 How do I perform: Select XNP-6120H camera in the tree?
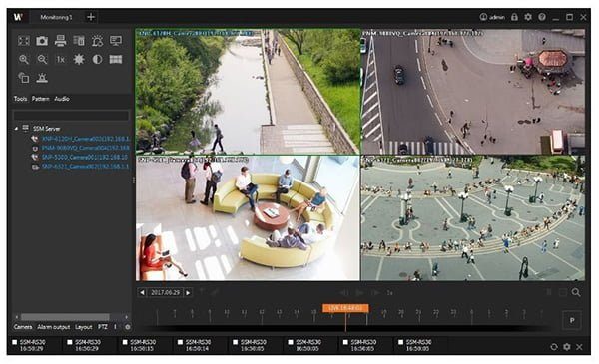coord(85,139)
